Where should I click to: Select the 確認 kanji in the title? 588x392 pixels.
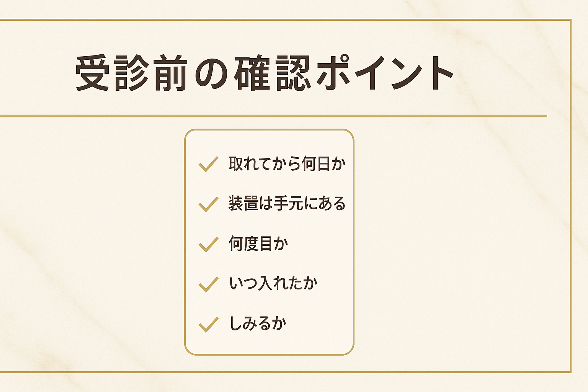[x=273, y=73]
